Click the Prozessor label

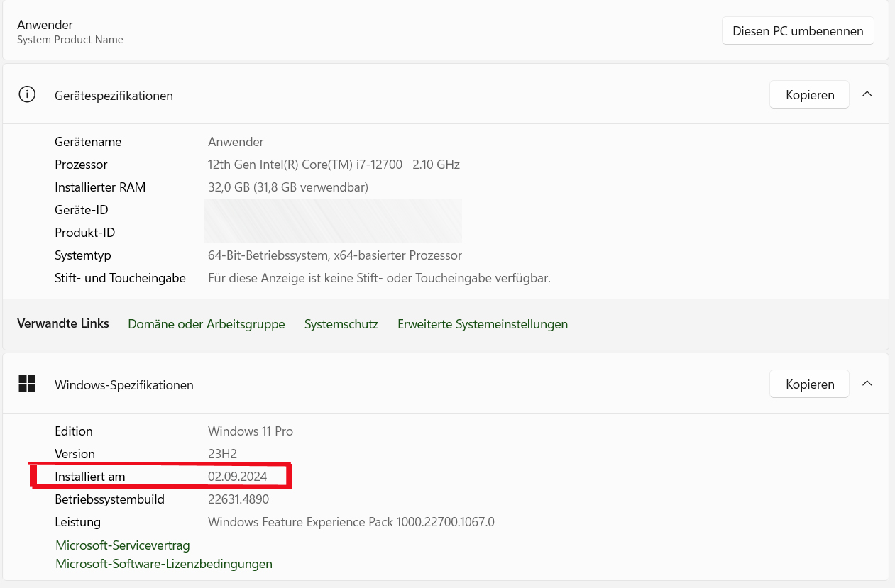pyautogui.click(x=81, y=165)
